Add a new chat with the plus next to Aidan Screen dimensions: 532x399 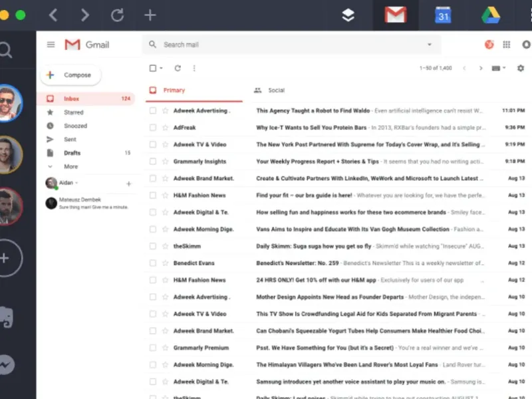[128, 184]
